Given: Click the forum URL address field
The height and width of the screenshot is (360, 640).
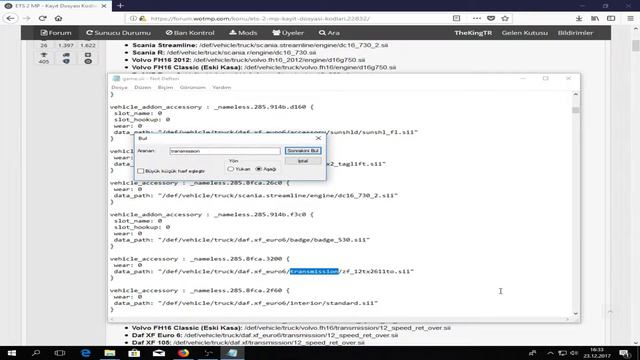Looking at the screenshot, I should click(260, 18).
